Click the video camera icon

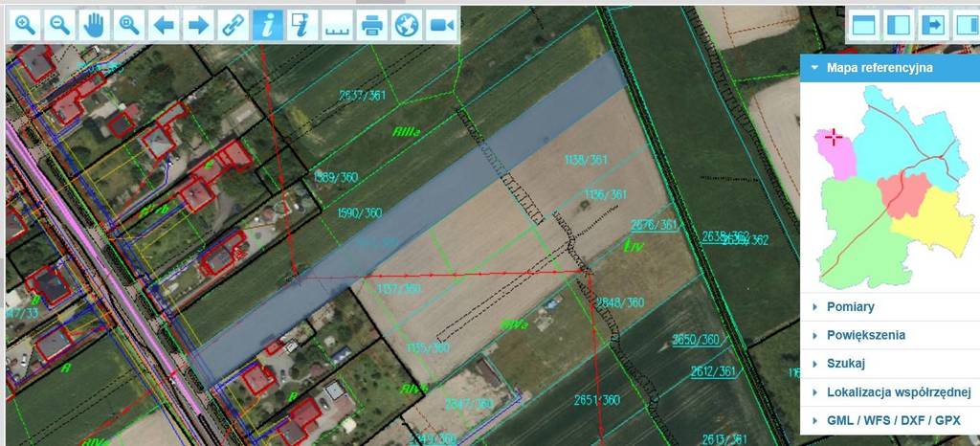click(440, 26)
